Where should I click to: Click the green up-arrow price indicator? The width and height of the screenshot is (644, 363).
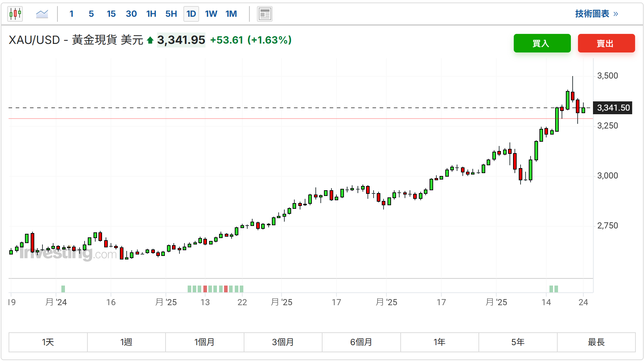click(x=150, y=40)
